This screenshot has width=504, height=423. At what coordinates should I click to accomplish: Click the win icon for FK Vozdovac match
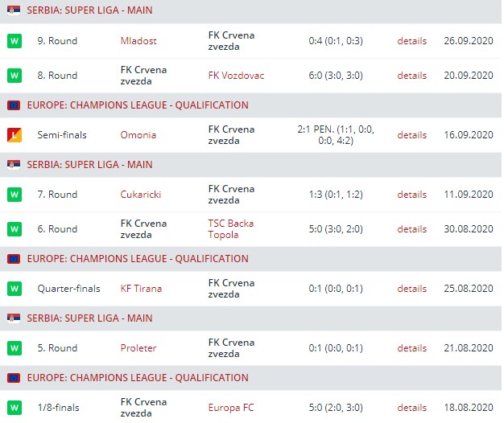(x=14, y=76)
